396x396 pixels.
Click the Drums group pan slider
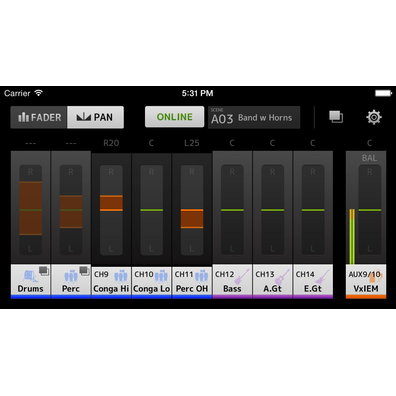(x=31, y=210)
